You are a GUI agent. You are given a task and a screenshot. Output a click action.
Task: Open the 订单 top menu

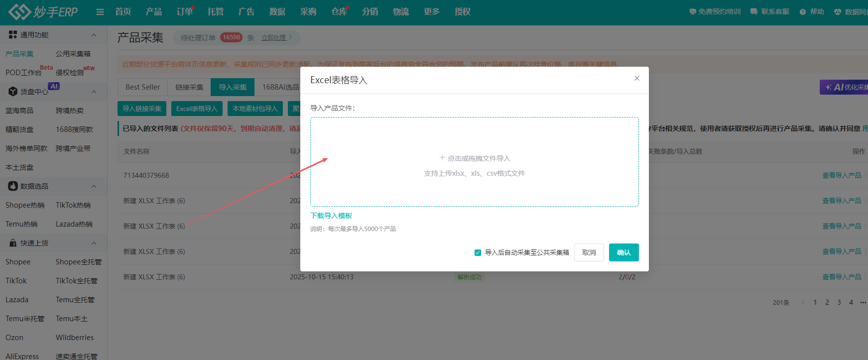pos(184,12)
